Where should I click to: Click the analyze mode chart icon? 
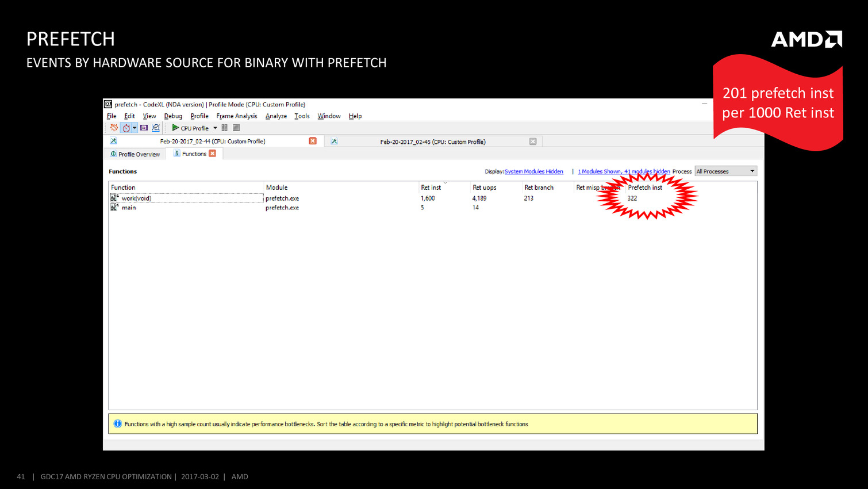(156, 128)
